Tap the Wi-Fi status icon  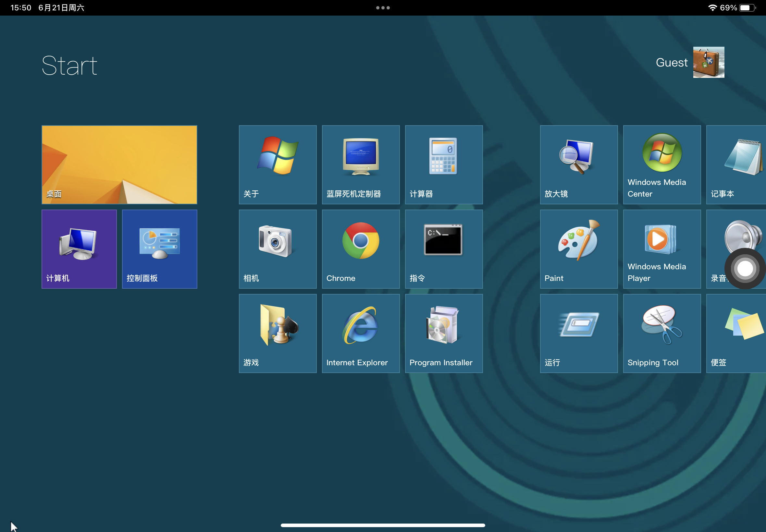(x=712, y=7)
